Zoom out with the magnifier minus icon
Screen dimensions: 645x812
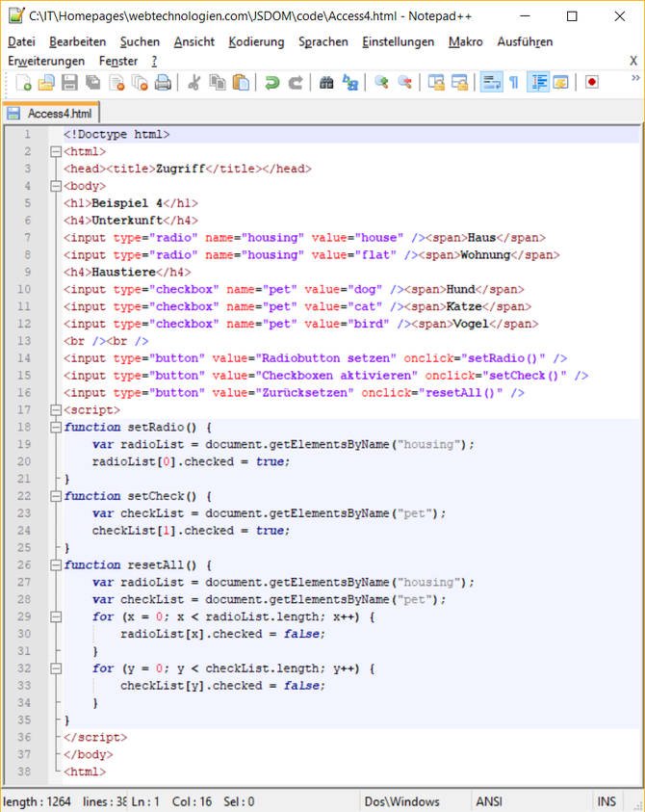pyautogui.click(x=404, y=82)
